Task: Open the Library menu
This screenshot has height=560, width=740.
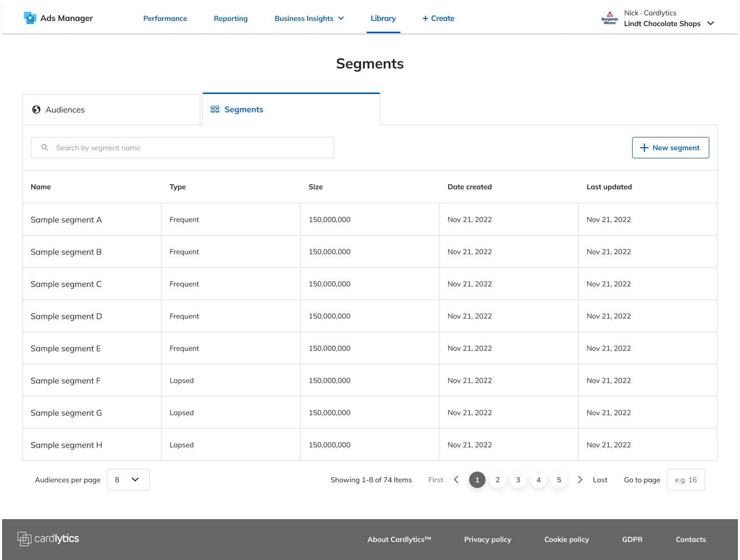Action: coord(383,18)
